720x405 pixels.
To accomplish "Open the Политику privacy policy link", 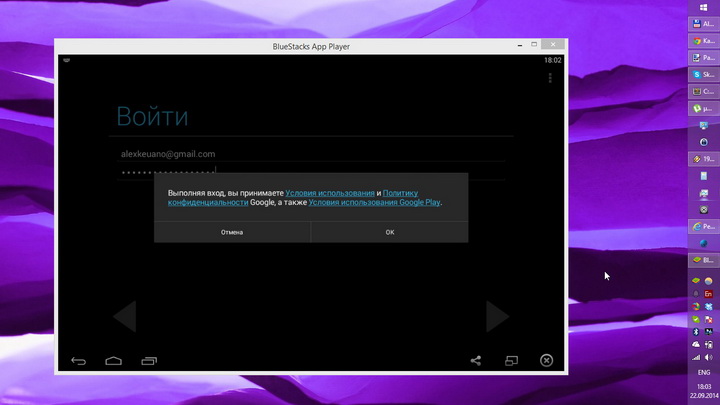I will click(400, 193).
